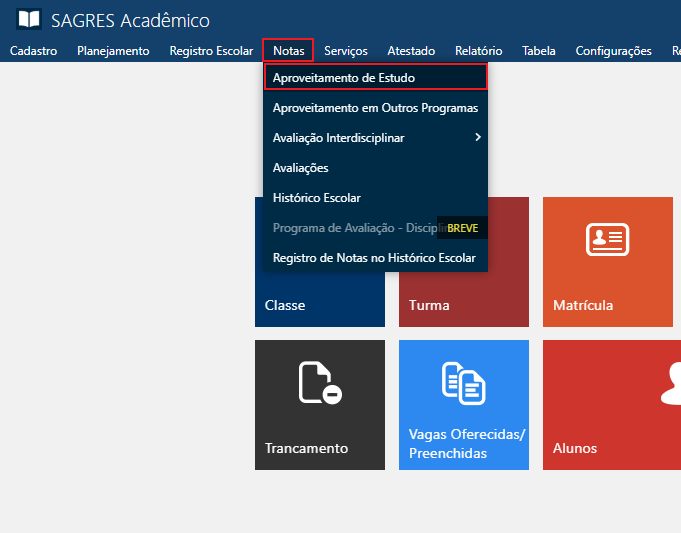Open the Cadastro menu
Image resolution: width=681 pixels, height=533 pixels.
[x=33, y=51]
